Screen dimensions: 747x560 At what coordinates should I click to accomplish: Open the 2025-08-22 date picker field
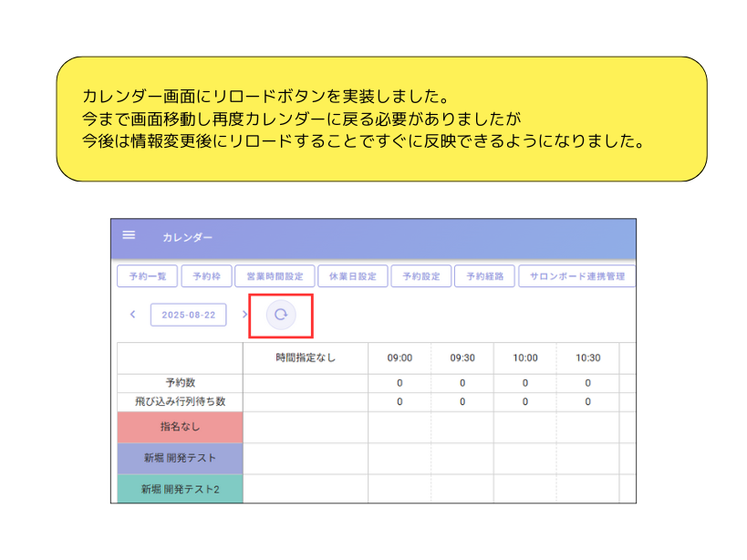click(188, 315)
